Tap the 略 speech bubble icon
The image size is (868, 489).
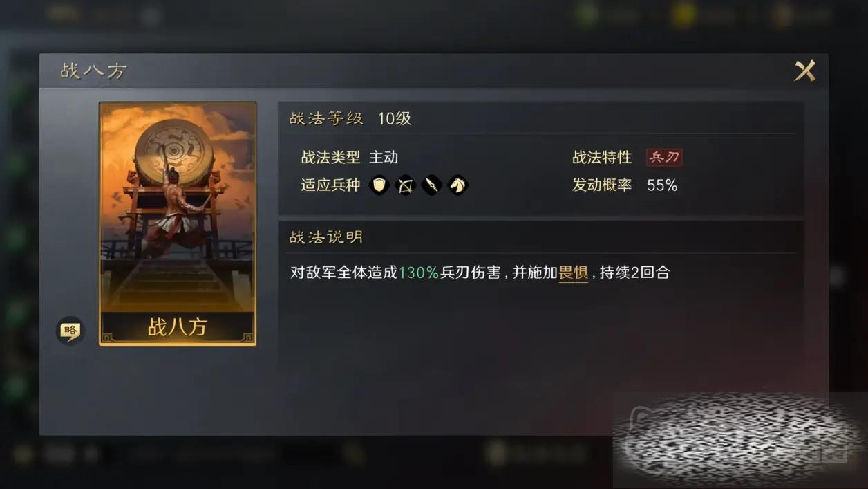(70, 331)
